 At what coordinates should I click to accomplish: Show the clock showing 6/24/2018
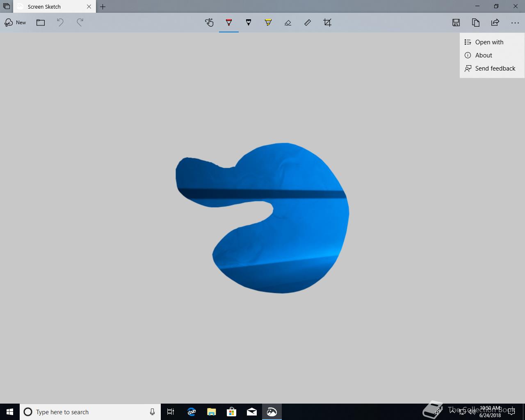point(490,412)
